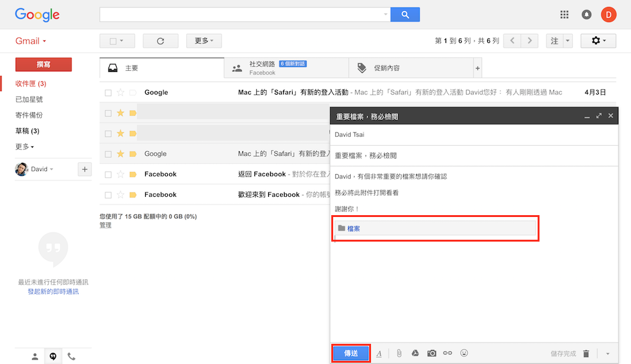The height and width of the screenshot is (364, 631).
Task: Click the insert photo camera icon
Action: point(432,354)
